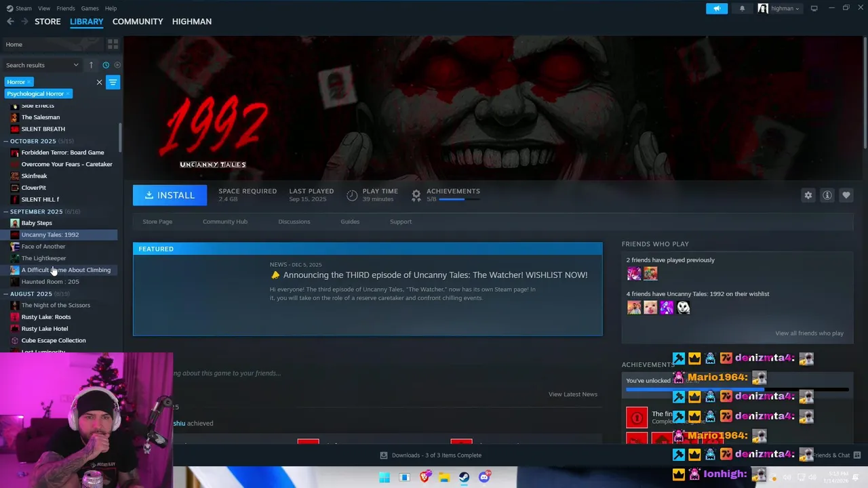This screenshot has width=868, height=488.
Task: Reverse sort order with the up arrow
Action: pos(91,65)
